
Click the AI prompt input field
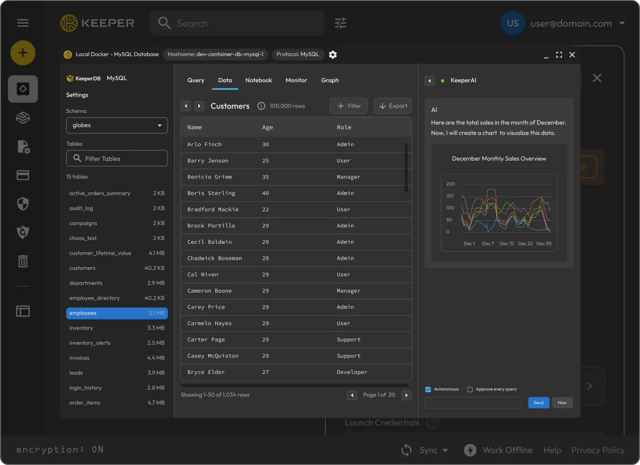(473, 403)
